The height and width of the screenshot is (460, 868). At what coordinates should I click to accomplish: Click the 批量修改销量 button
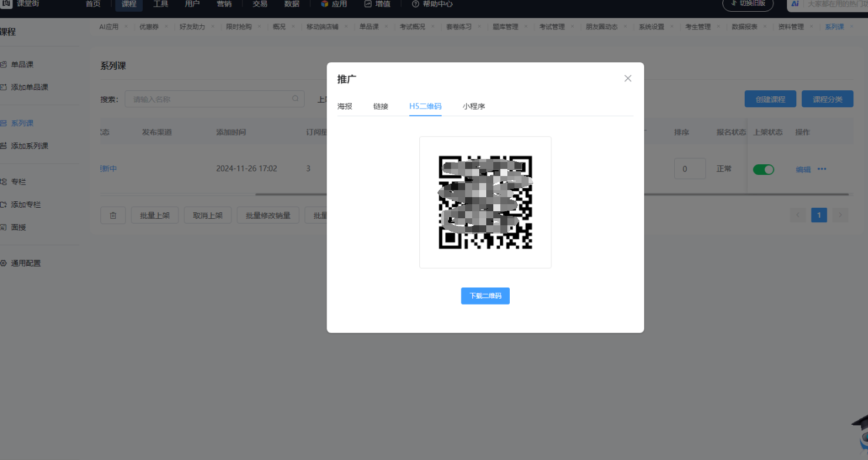coord(268,215)
